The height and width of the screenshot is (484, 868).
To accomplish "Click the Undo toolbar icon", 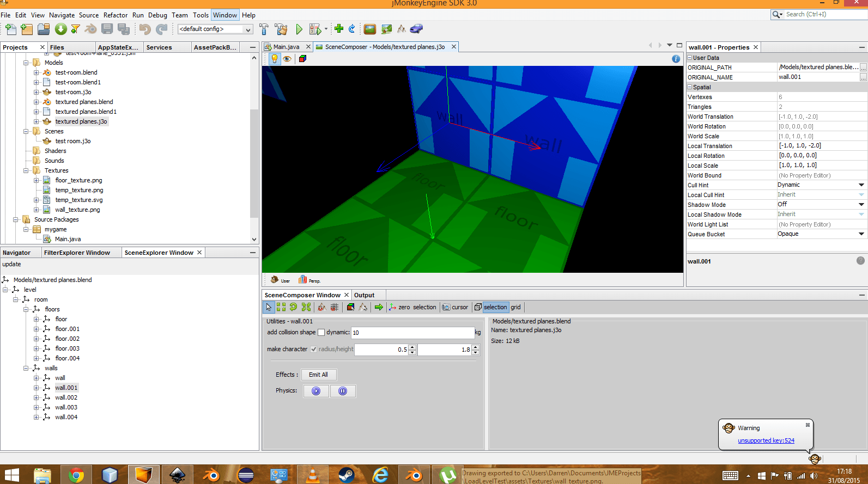I will 144,29.
